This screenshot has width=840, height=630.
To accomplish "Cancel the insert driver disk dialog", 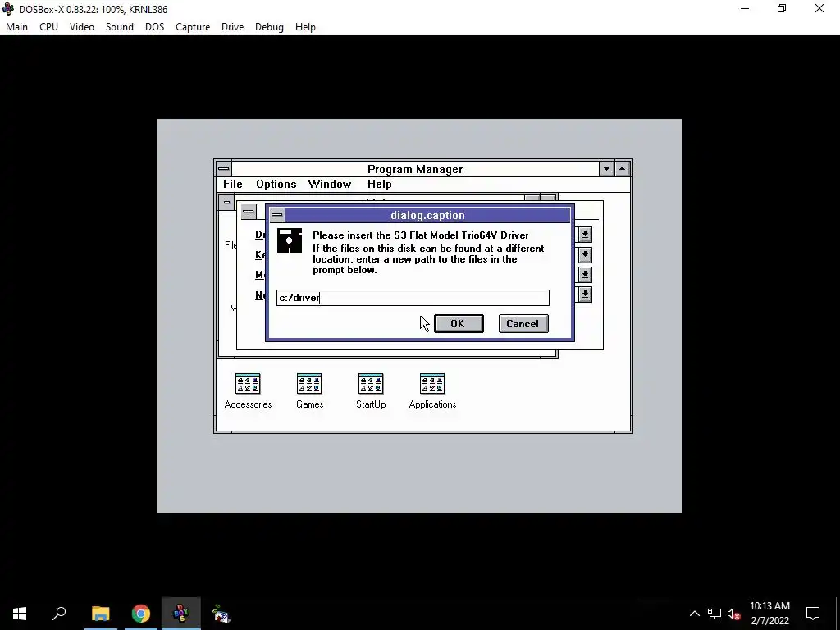I will click(523, 323).
